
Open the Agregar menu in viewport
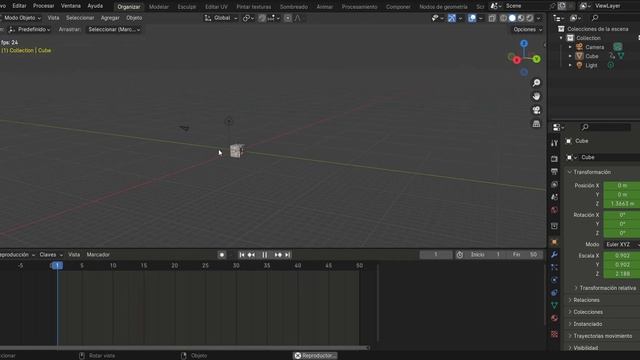[110, 18]
